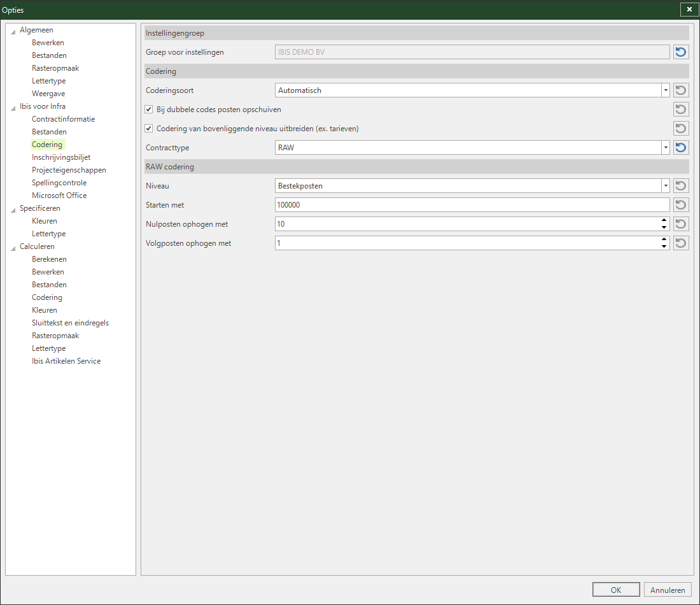This screenshot has width=700, height=605.
Task: Uncheck Bij dubbele codes posten opschuiven
Action: tap(149, 110)
